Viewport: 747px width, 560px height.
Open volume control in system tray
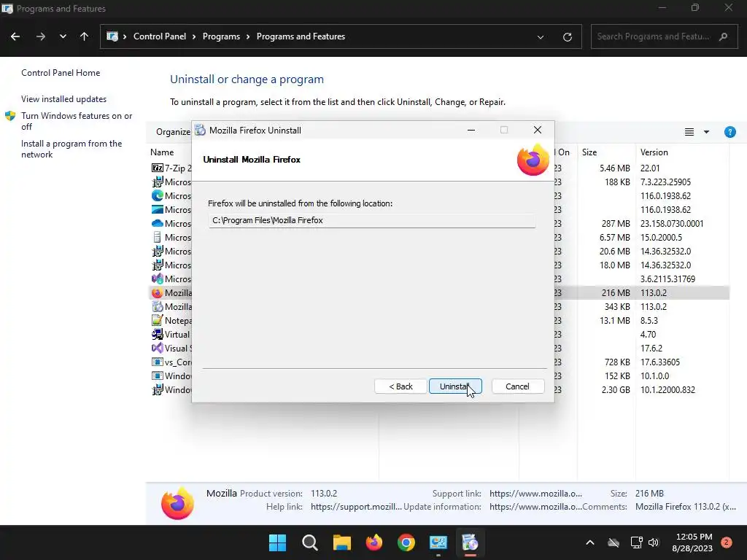tap(654, 542)
